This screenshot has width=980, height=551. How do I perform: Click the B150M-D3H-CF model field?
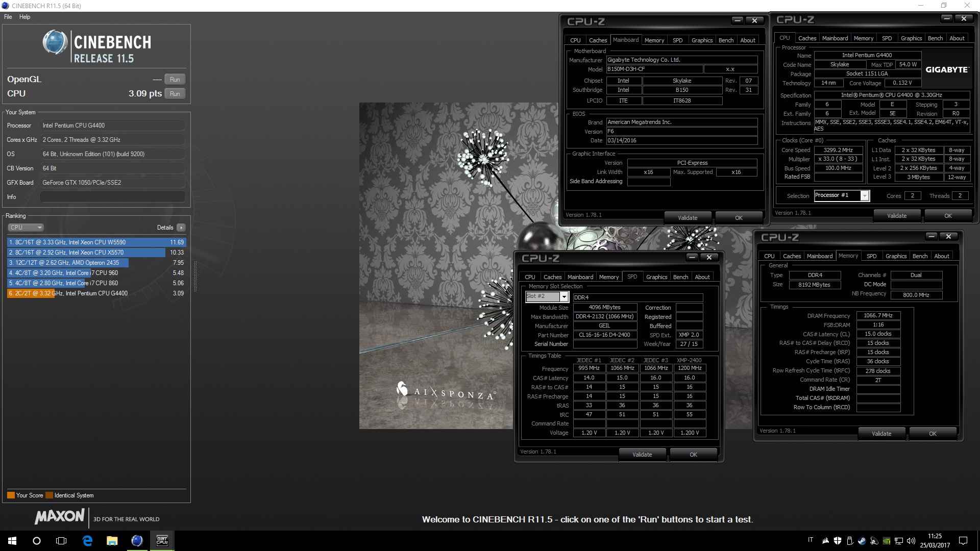click(654, 69)
